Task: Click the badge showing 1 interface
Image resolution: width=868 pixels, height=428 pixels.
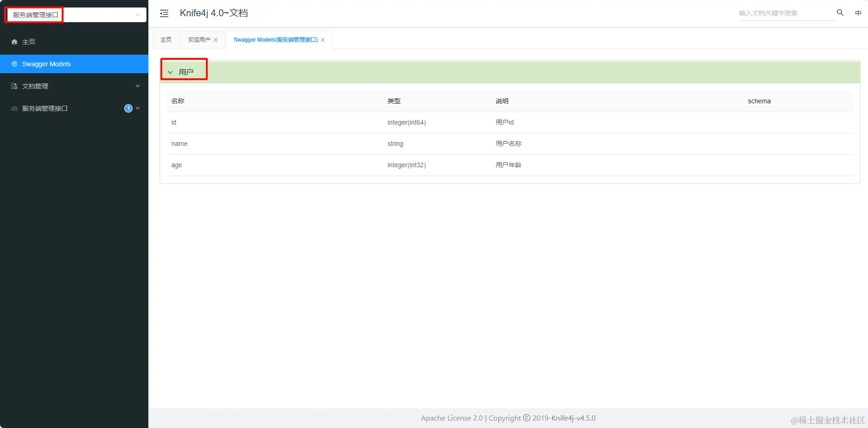Action: 128,108
